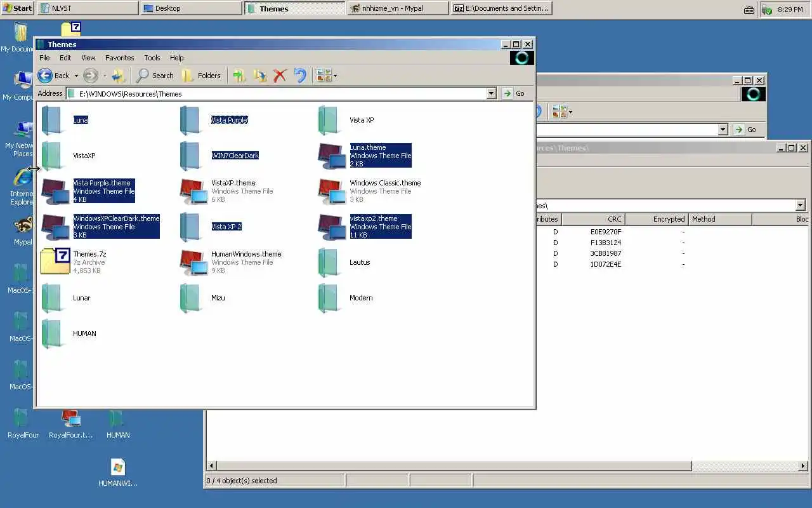The image size is (812, 508).
Task: Open the Tools menu
Action: (x=152, y=58)
